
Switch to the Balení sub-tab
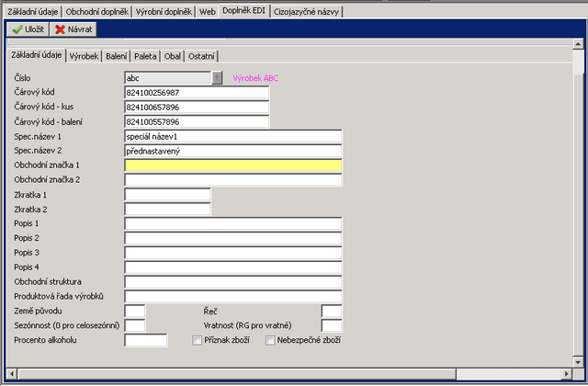117,56
